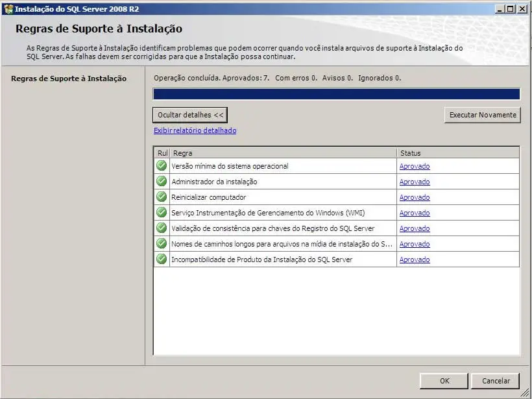Open Aprovado status for the WMI service rule
Viewport: 532px width, 399px height.
[x=415, y=213]
